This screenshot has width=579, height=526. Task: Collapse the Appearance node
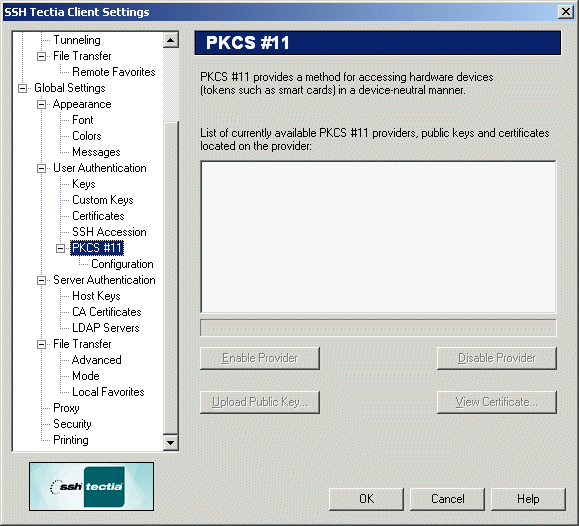coord(41,105)
